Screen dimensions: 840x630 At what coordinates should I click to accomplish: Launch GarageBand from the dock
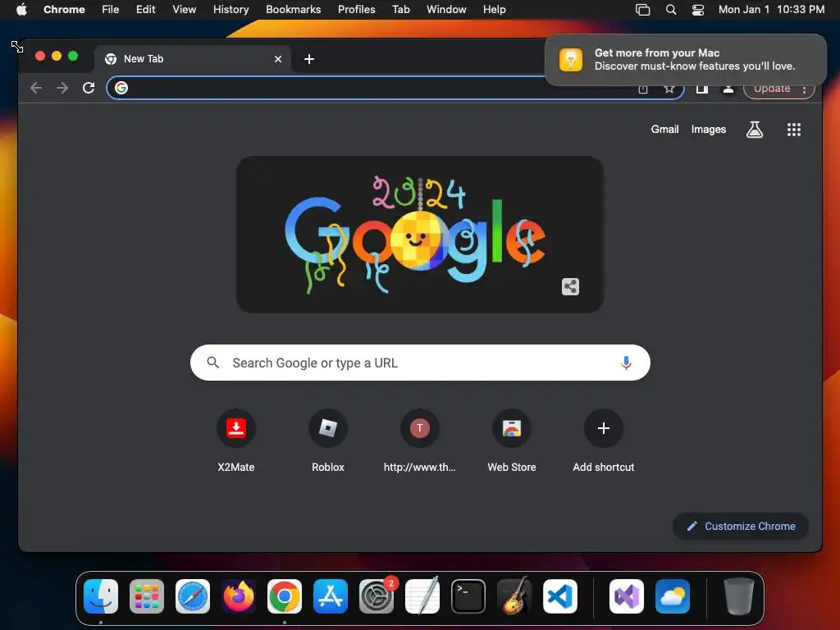point(514,596)
